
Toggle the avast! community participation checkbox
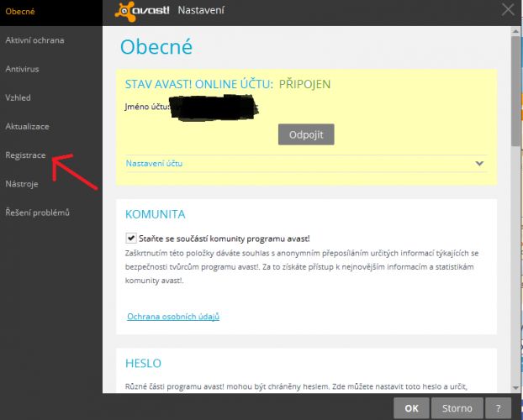[x=131, y=238]
